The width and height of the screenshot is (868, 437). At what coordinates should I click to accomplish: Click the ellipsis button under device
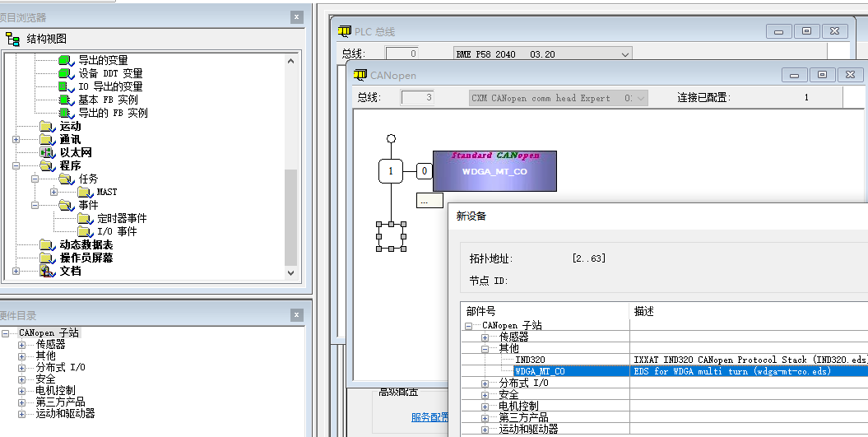coord(429,201)
